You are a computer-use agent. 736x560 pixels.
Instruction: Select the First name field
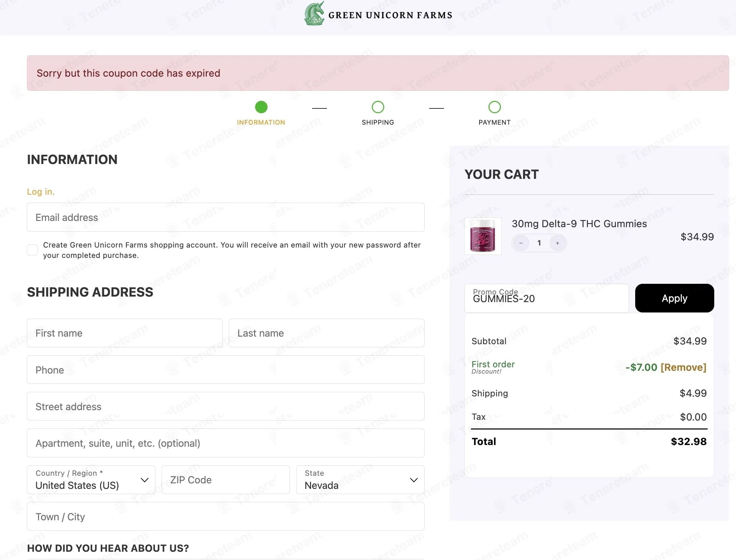click(x=125, y=333)
